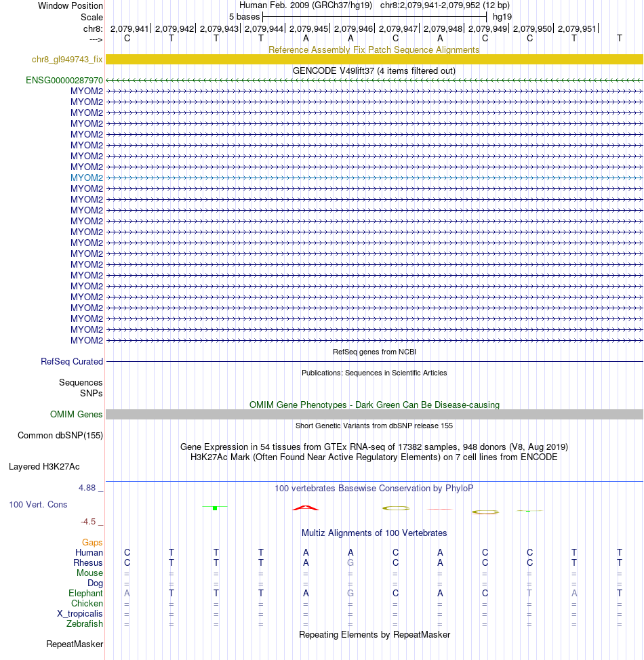Click the SNPs track label
This screenshot has width=644, height=660.
(92, 394)
